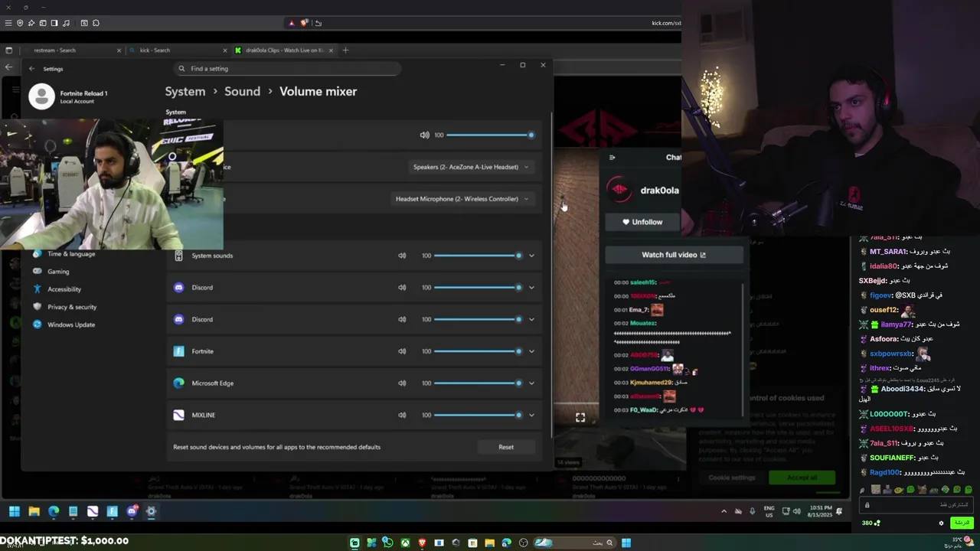
Task: Open the Xbox app from bottom taskbar
Action: coord(405,543)
